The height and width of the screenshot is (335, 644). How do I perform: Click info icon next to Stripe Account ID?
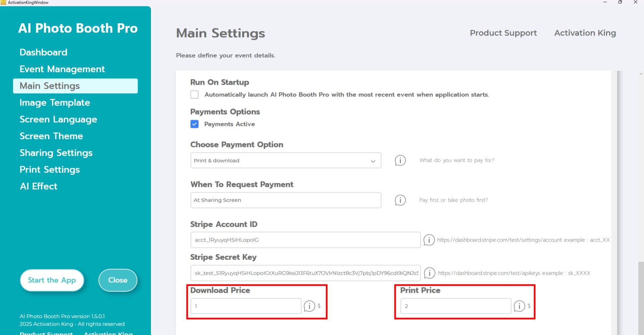point(429,240)
